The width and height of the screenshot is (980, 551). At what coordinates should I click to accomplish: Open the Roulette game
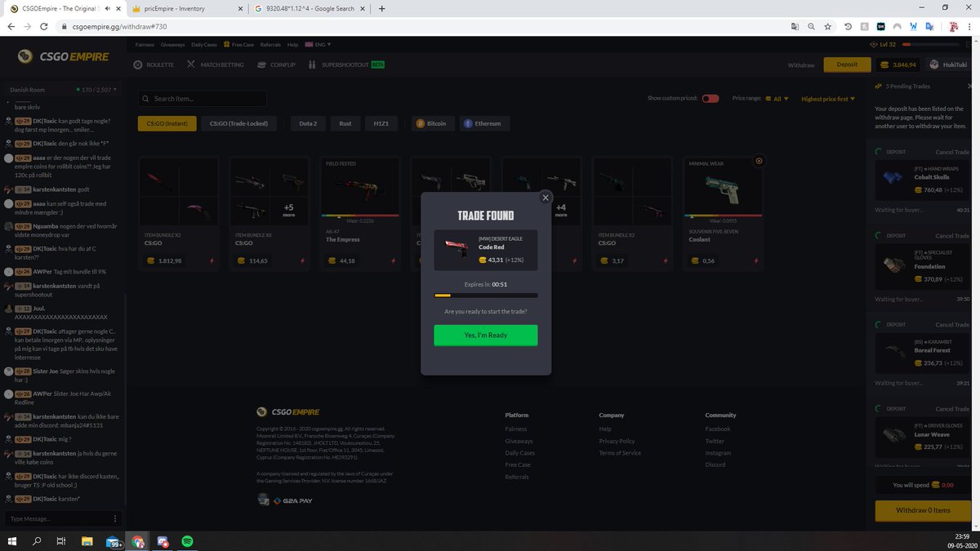[154, 64]
